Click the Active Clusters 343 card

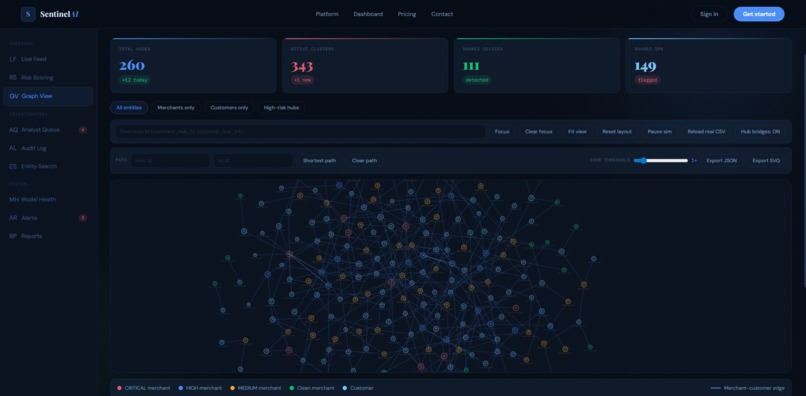[365, 65]
